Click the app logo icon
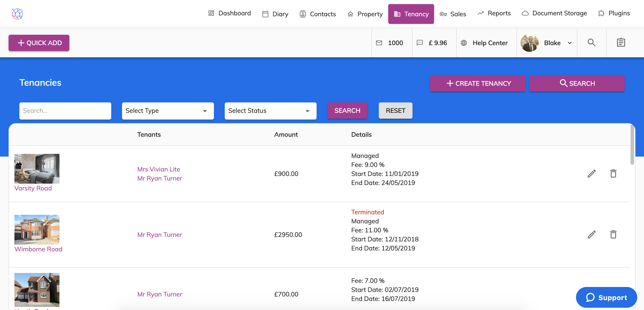The width and height of the screenshot is (644, 310). coord(18,14)
